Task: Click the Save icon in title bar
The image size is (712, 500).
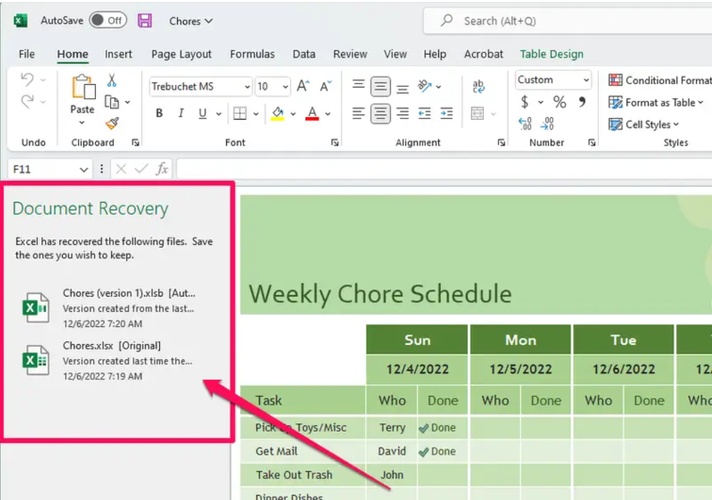Action: 145,21
